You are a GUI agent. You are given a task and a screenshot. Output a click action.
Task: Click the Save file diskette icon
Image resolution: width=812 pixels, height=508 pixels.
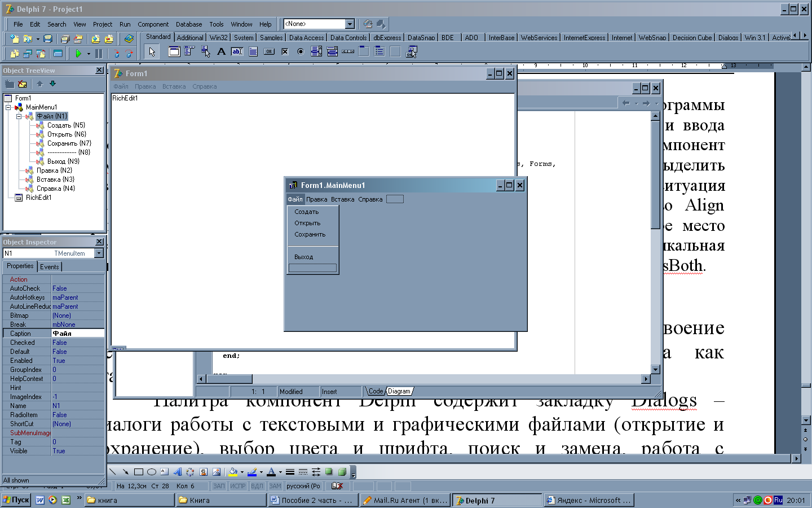[x=48, y=38]
